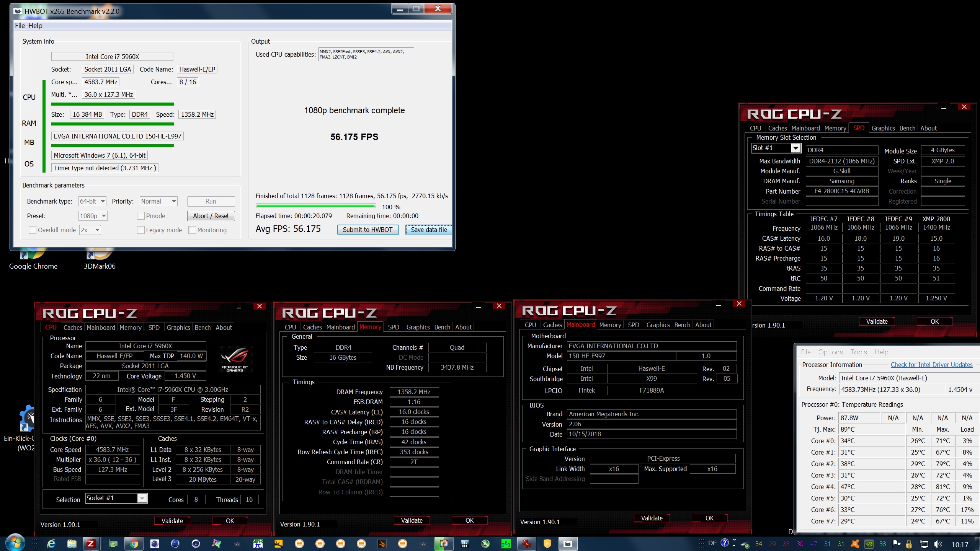Launch Super Pi from the taskbar
Screen dimensions: 980x551
click(258, 543)
